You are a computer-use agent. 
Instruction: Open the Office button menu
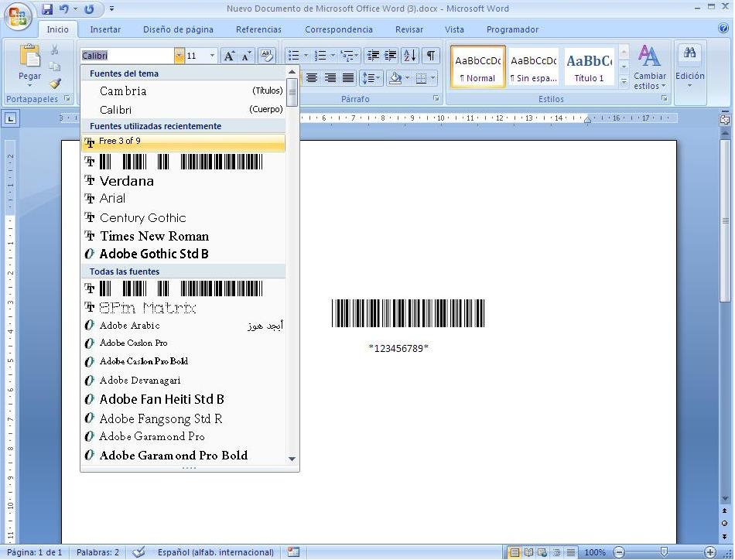18,16
